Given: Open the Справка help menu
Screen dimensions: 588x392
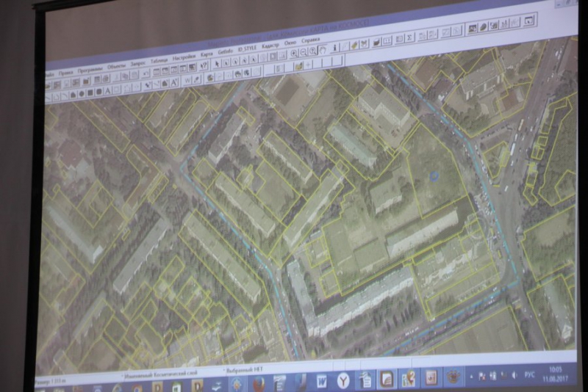Looking at the screenshot, I should pos(311,40).
